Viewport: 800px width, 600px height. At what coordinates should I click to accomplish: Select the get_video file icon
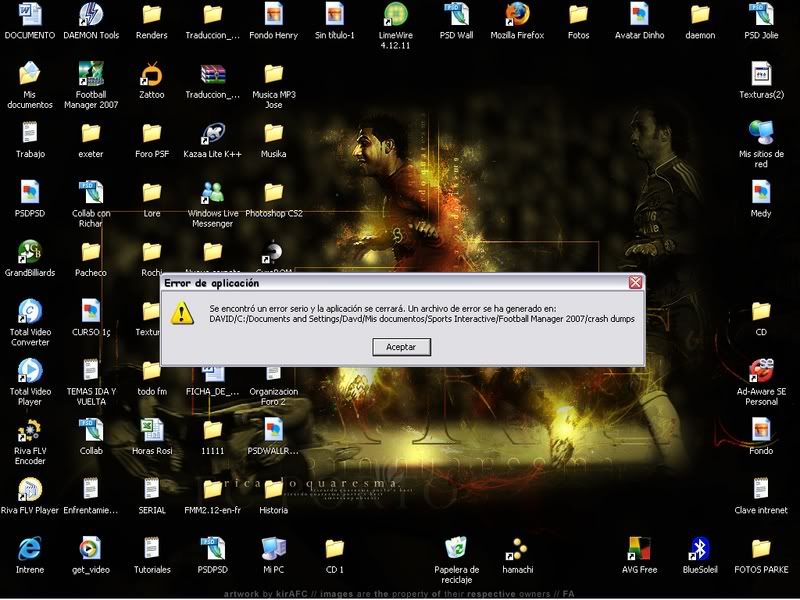[x=91, y=549]
